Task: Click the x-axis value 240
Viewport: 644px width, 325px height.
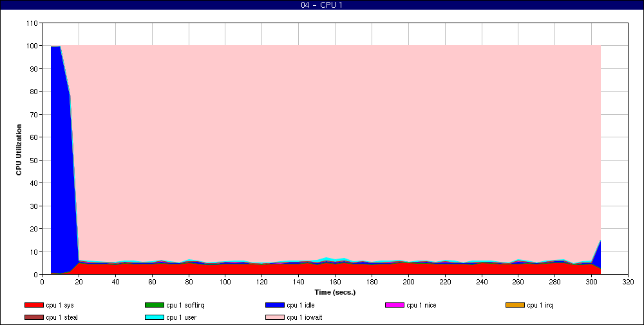Action: click(481, 282)
